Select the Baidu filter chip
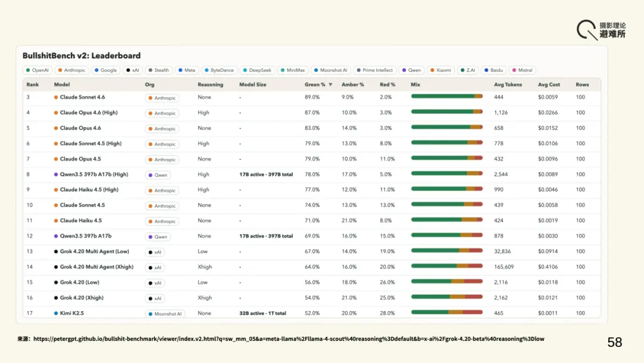 (x=493, y=70)
